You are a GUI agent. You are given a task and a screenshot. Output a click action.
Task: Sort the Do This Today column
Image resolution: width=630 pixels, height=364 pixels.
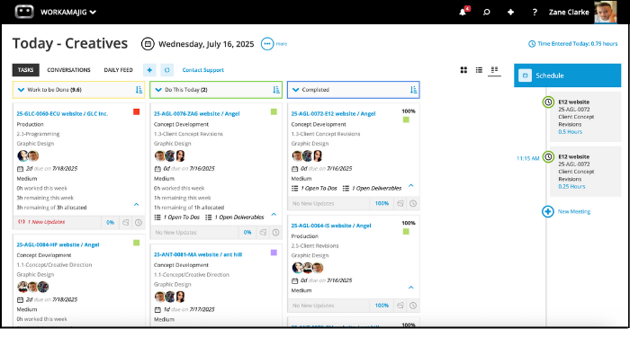tap(276, 90)
